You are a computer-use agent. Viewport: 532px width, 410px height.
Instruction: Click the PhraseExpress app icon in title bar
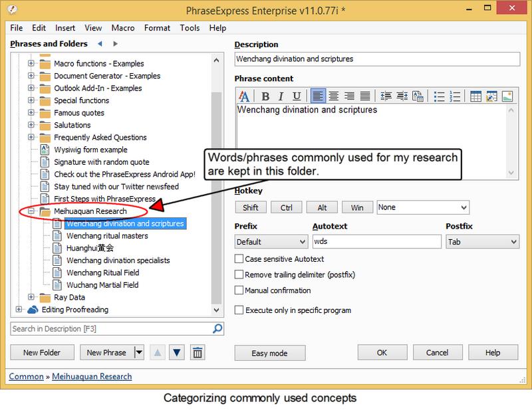(x=12, y=9)
